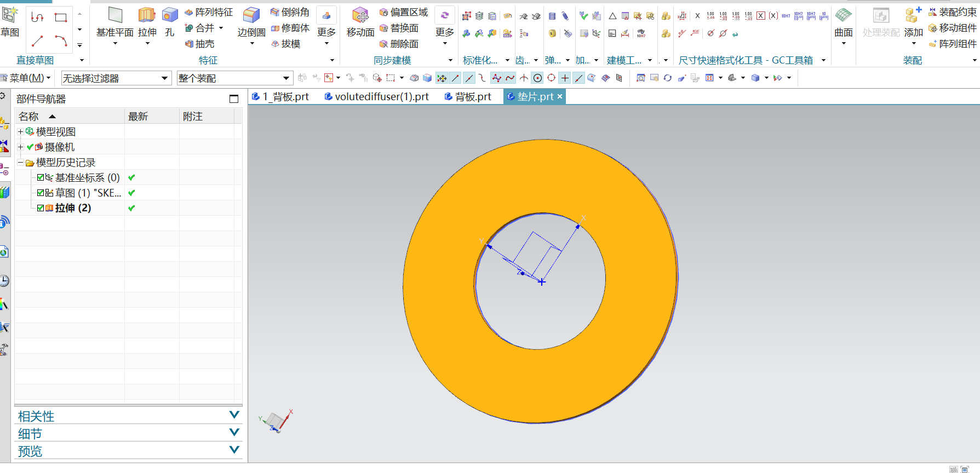The image size is (980, 473).
Task: Sort by the 名称 column header
Action: (70, 116)
